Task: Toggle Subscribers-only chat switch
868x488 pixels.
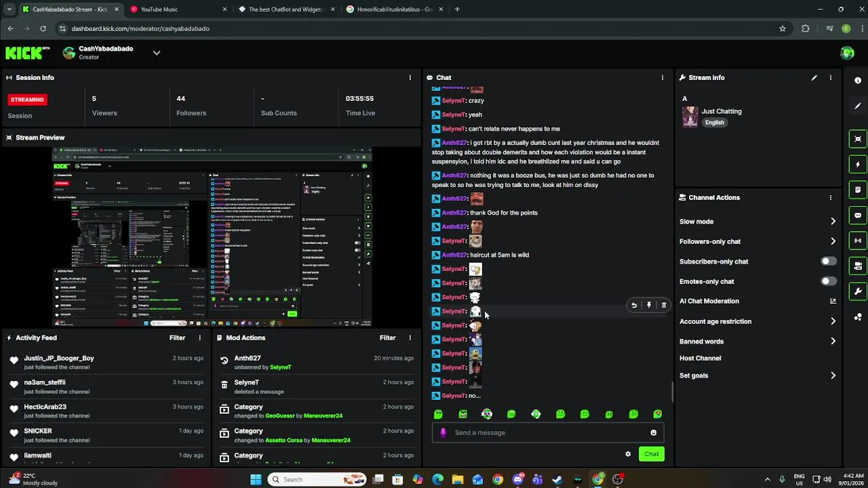Action: pos(829,261)
